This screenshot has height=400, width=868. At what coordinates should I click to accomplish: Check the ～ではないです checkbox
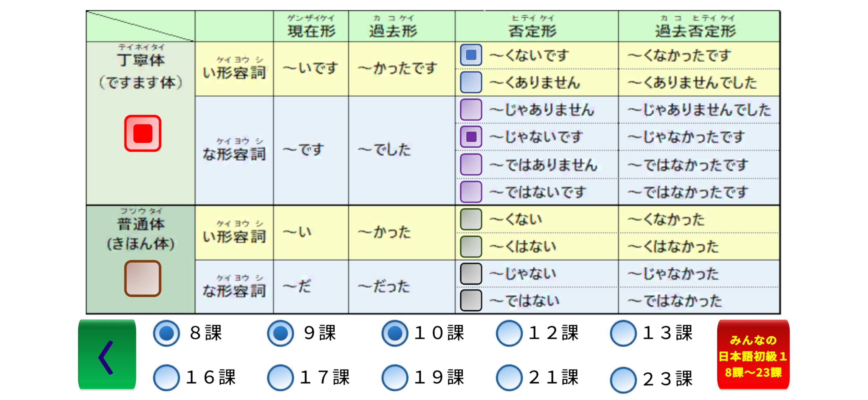(x=471, y=192)
